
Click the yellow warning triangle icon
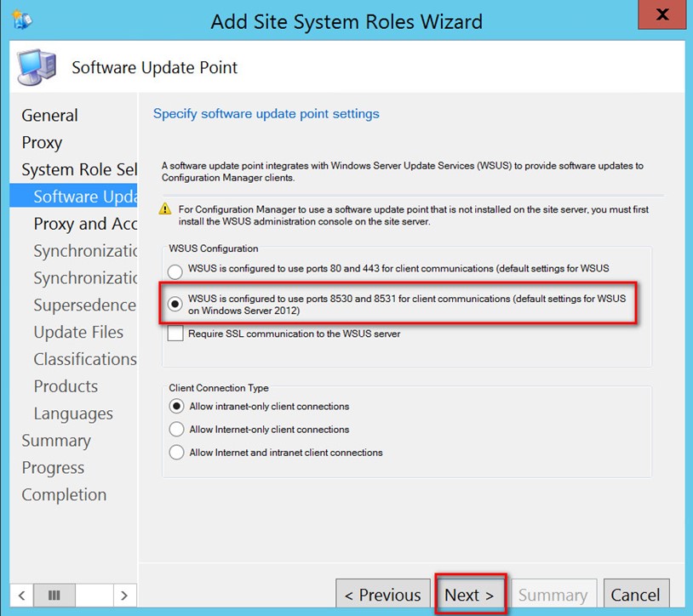click(x=165, y=208)
